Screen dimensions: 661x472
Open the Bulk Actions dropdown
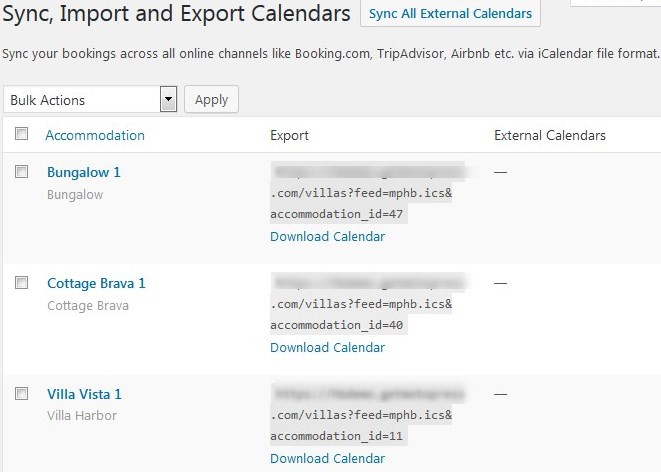(90, 99)
